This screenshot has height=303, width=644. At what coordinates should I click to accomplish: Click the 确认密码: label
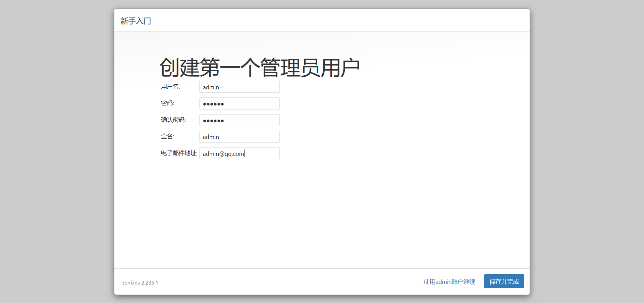tap(173, 120)
